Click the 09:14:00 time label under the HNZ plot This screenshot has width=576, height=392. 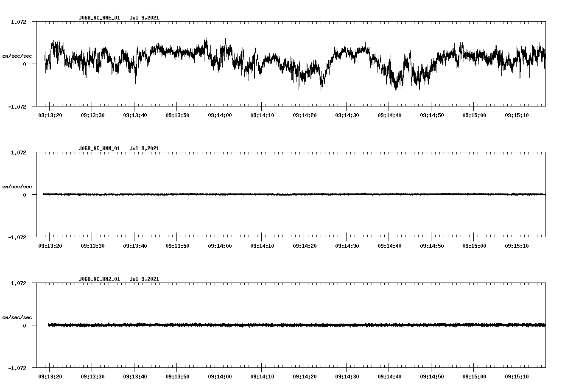point(220,376)
